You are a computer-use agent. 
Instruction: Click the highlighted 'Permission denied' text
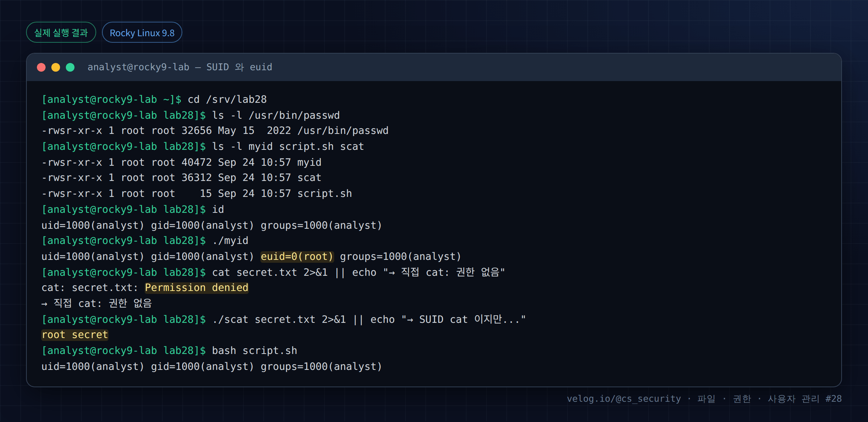(x=197, y=288)
